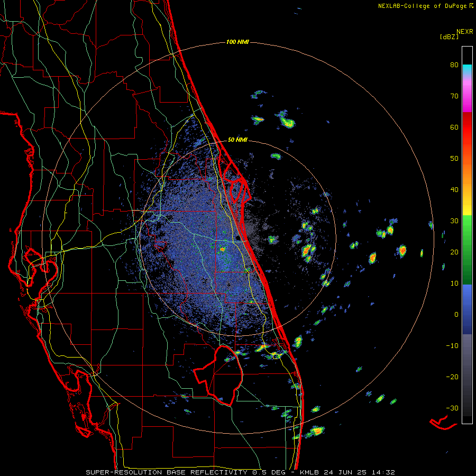Click the 10 value on the color scale
The image size is (476, 476).
click(454, 283)
